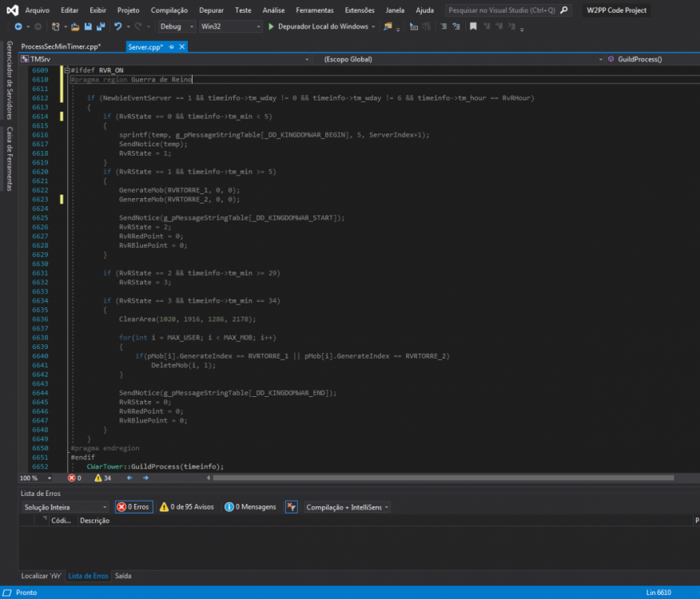700x599 pixels.
Task: Open the TMSrv project scope dropdown
Action: click(x=165, y=59)
